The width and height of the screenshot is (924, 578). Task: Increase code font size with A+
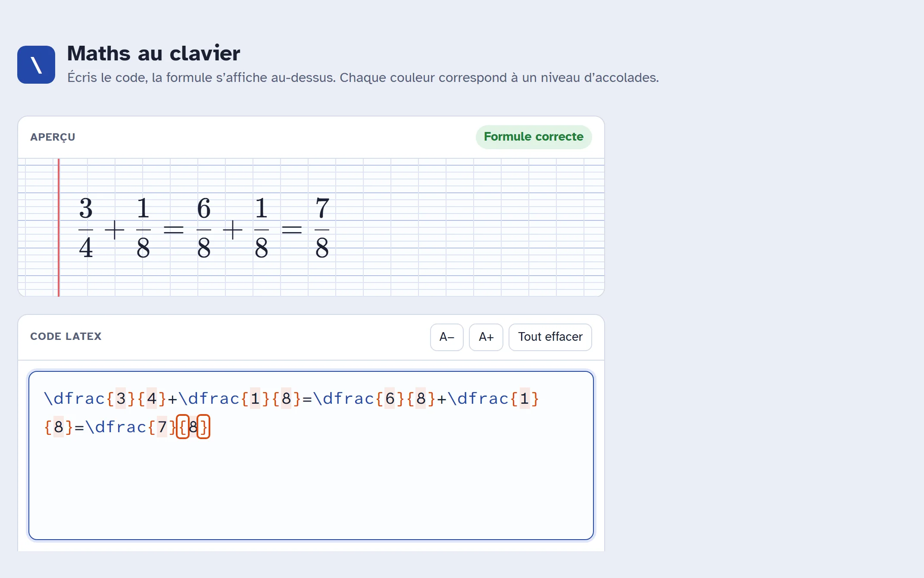[486, 337]
